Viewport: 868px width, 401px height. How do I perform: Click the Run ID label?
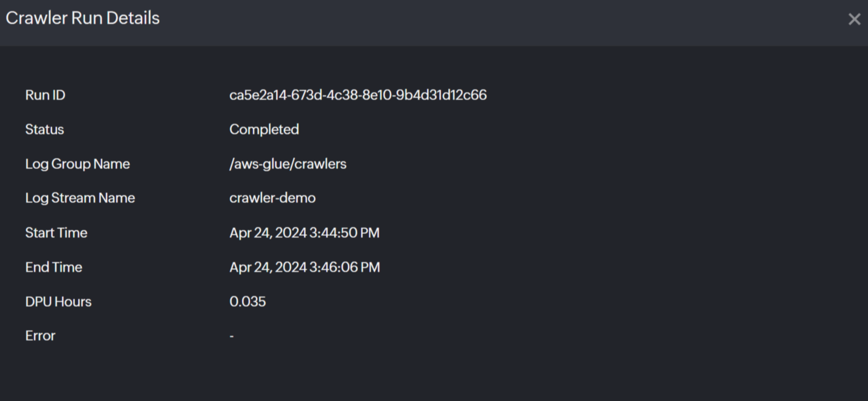point(45,95)
